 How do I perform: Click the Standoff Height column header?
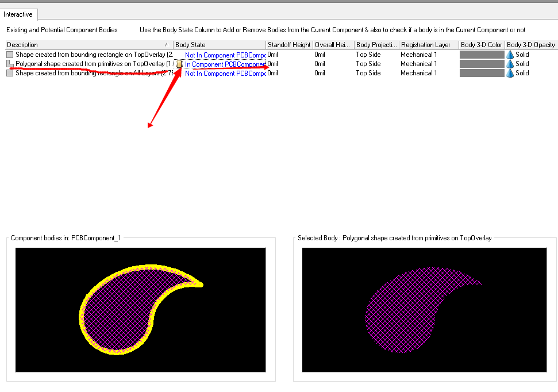click(289, 45)
